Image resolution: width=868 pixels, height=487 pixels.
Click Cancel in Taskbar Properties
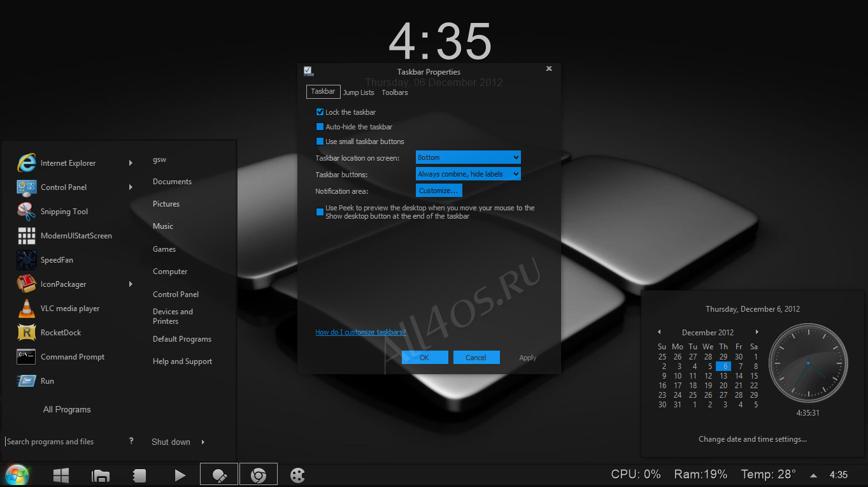476,358
